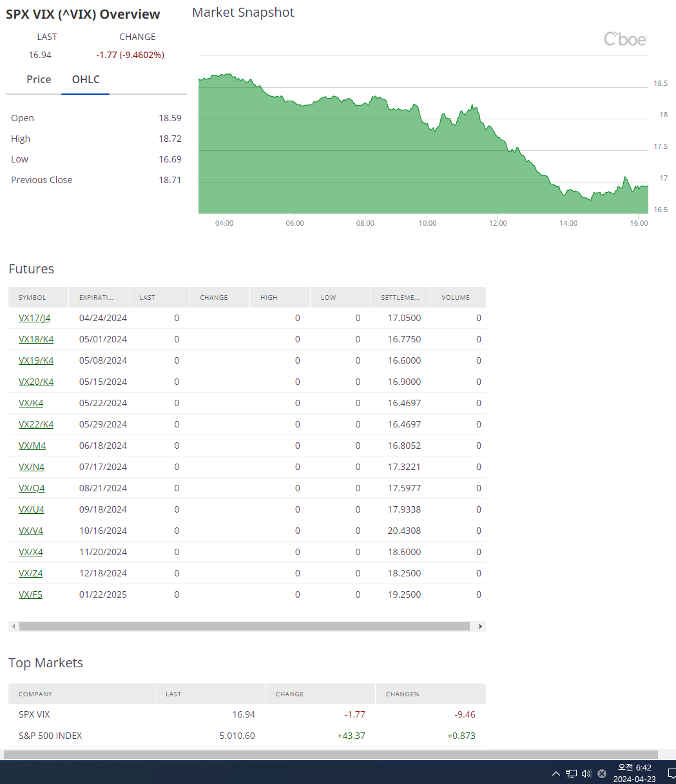Click the page bottom horizontal scrollbar

coord(331,754)
